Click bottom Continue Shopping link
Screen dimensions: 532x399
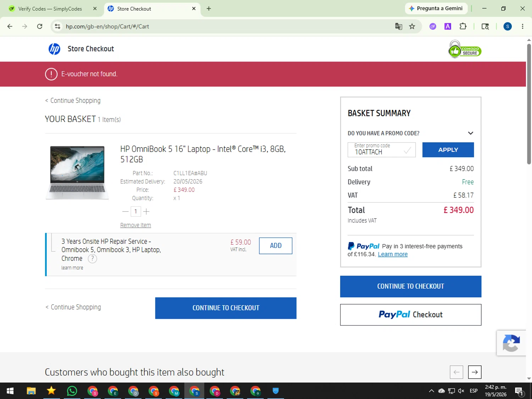tap(73, 307)
